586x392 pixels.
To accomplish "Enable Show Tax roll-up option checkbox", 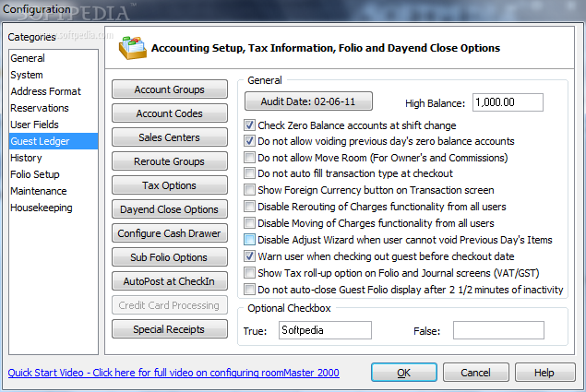I will tap(249, 273).
